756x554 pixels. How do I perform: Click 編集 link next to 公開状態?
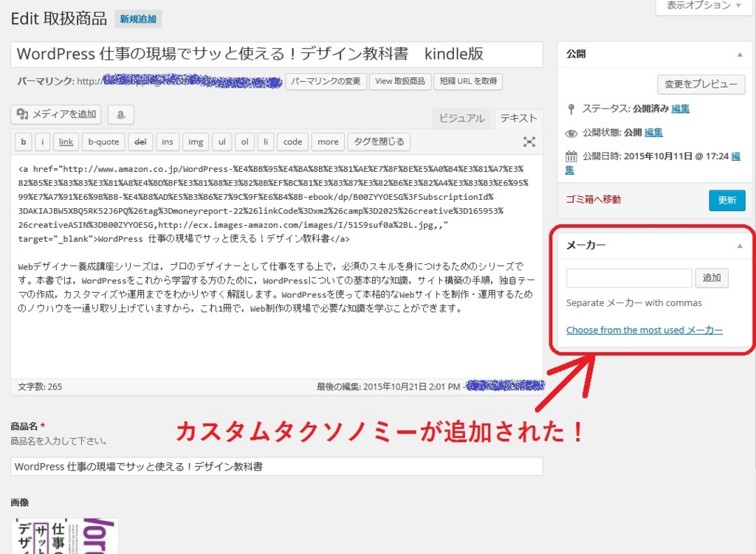653,133
